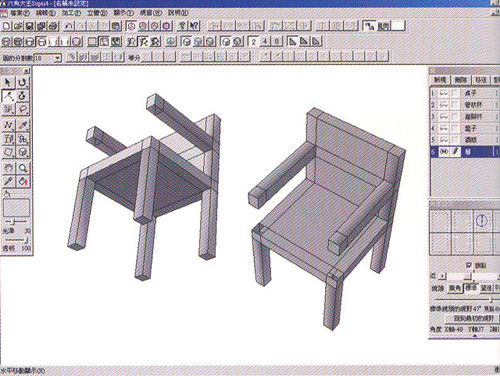
Task: Click the context help pointer-question icon
Action: coord(195,26)
